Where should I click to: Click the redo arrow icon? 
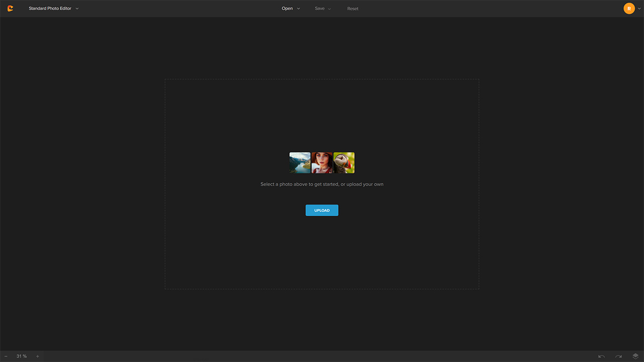pos(618,356)
